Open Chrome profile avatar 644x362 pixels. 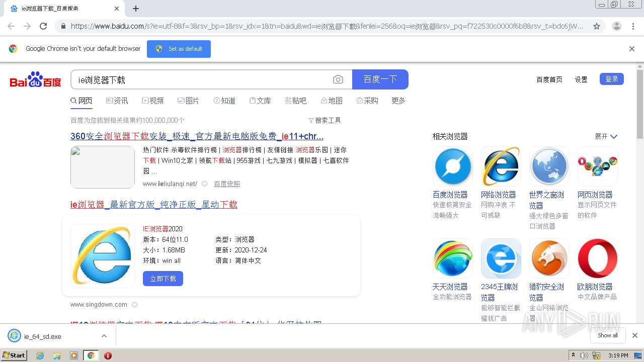[617, 26]
